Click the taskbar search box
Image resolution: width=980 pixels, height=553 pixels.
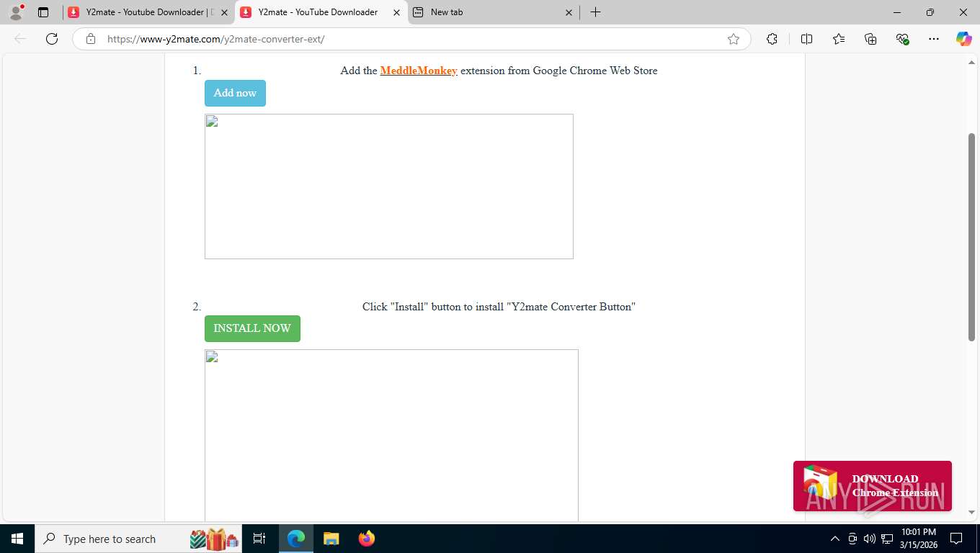[x=140, y=539]
